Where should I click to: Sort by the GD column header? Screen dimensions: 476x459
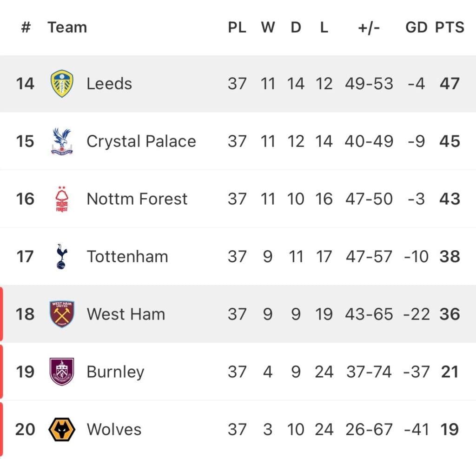[416, 27]
